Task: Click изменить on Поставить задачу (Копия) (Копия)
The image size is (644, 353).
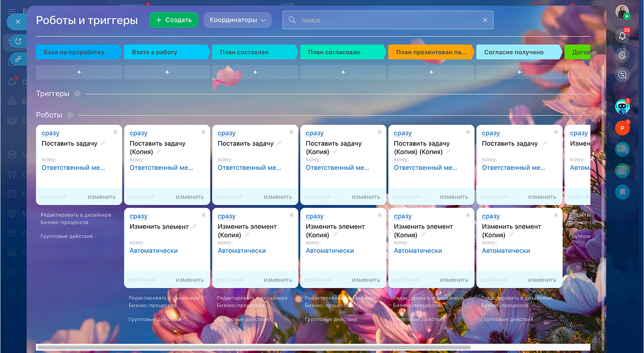Action: (x=454, y=197)
